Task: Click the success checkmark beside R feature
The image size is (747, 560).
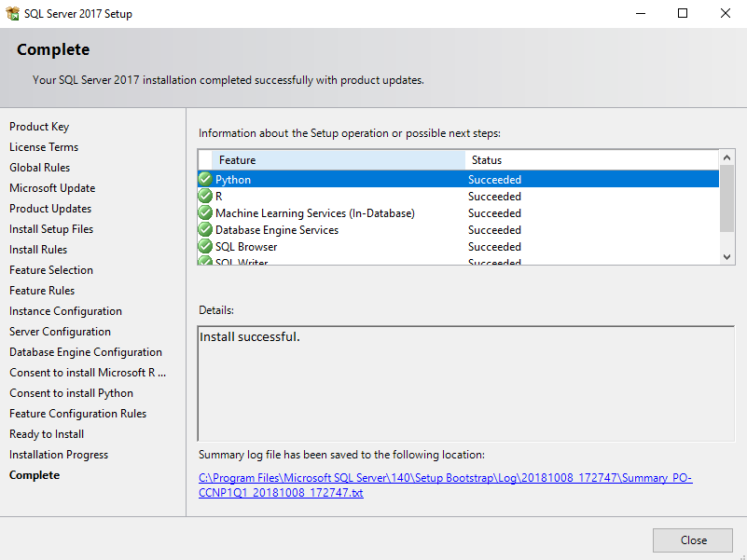Action: (x=205, y=197)
